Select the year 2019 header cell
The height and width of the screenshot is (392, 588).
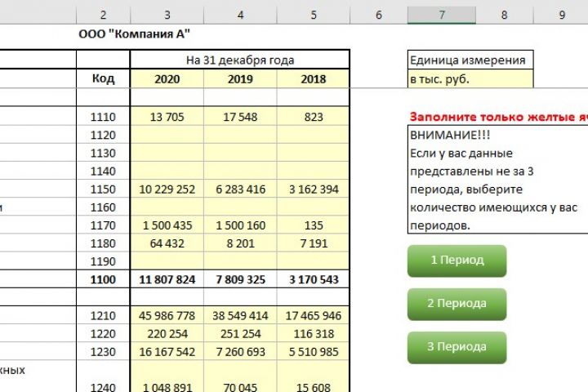coord(240,78)
